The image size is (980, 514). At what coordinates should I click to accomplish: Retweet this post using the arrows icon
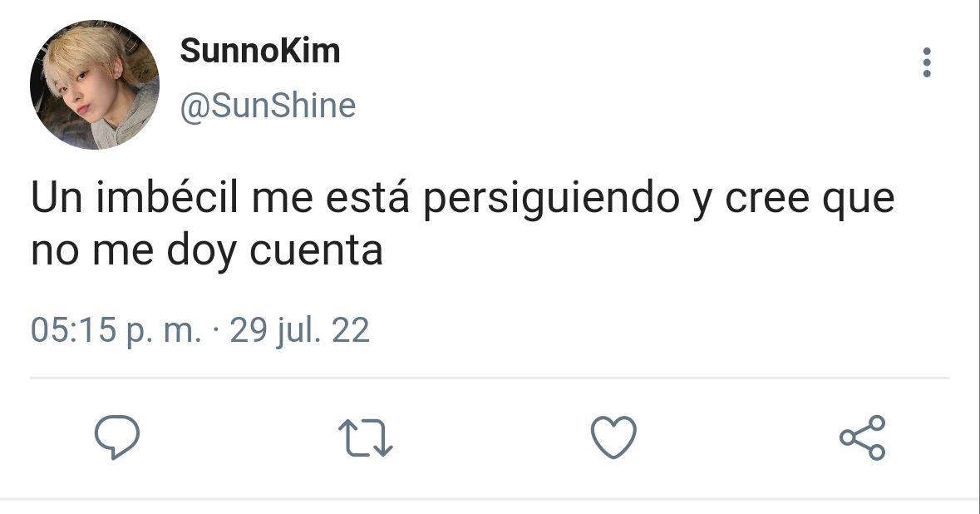point(365,437)
